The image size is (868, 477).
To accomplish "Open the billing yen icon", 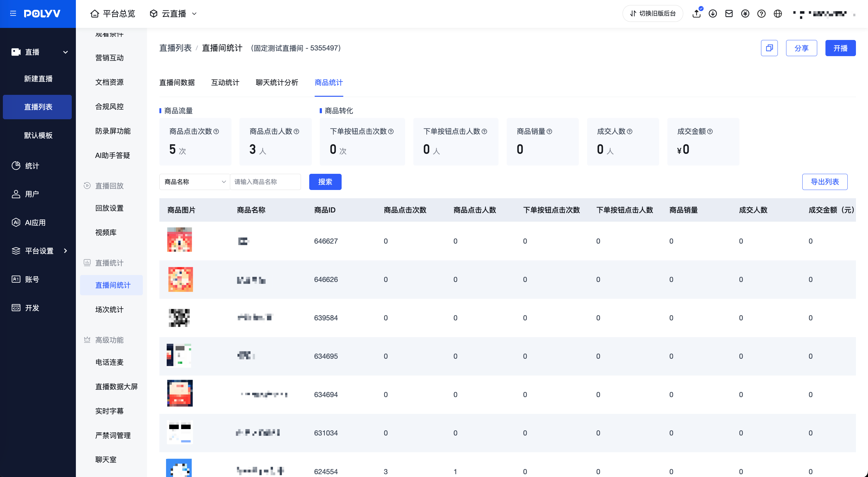I will pos(745,13).
